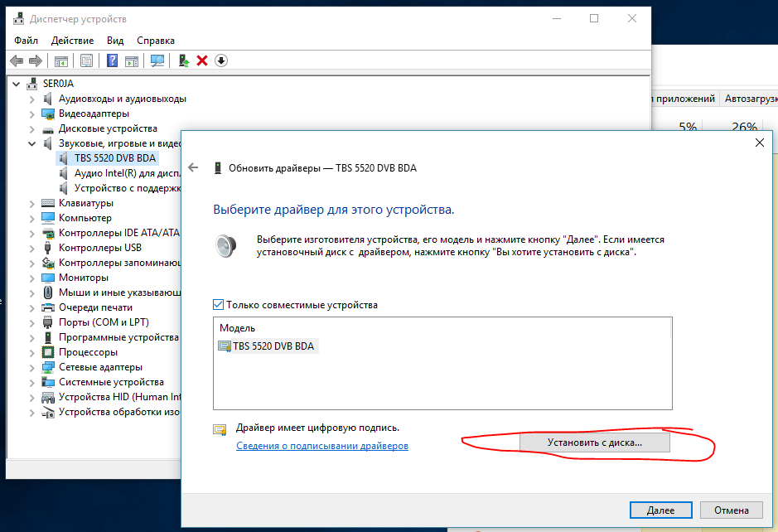Viewport: 778px width, 532px height.
Task: Click the Аудиовходы и аудиовыходы speaker icon
Action: (47, 99)
